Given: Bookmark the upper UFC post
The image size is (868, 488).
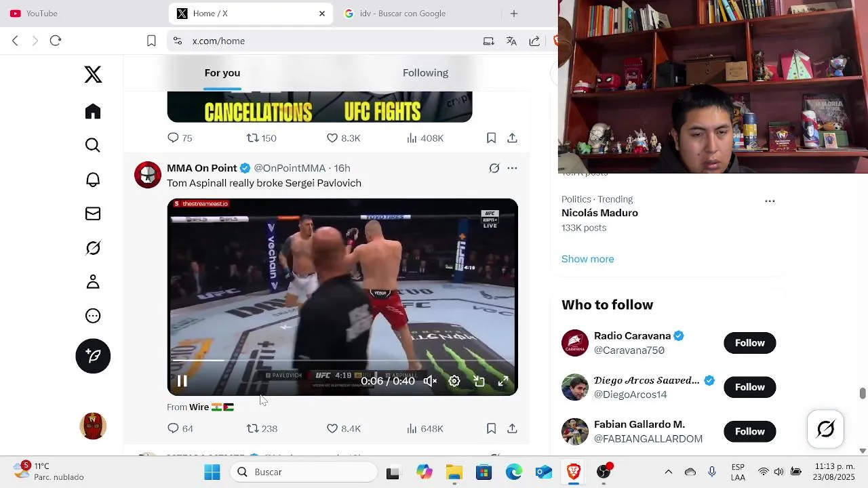Looking at the screenshot, I should point(491,138).
